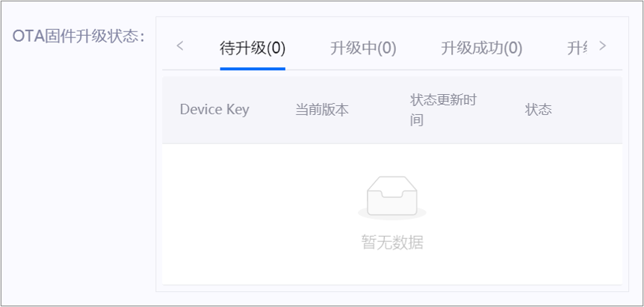Select the cut-off fourth upgrade status tab
644x307 pixels.
coord(577,49)
